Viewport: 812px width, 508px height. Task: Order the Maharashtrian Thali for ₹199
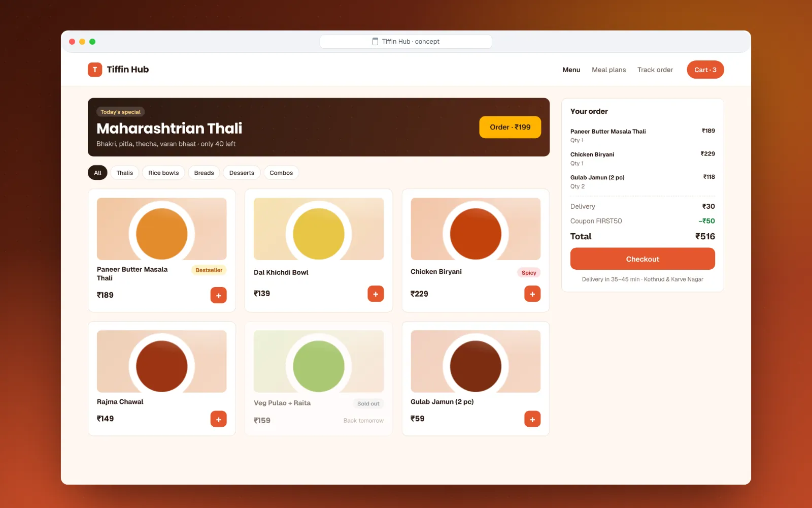click(x=510, y=127)
